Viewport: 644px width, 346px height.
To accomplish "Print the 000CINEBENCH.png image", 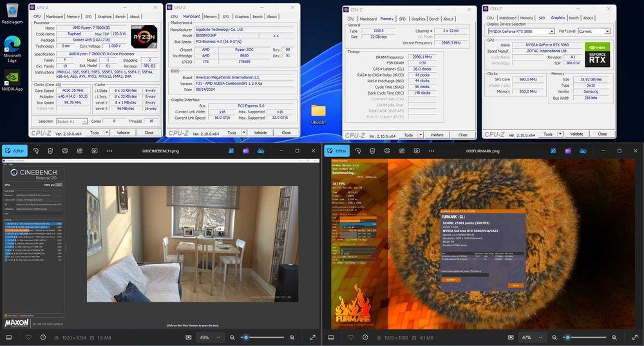I will (65, 151).
